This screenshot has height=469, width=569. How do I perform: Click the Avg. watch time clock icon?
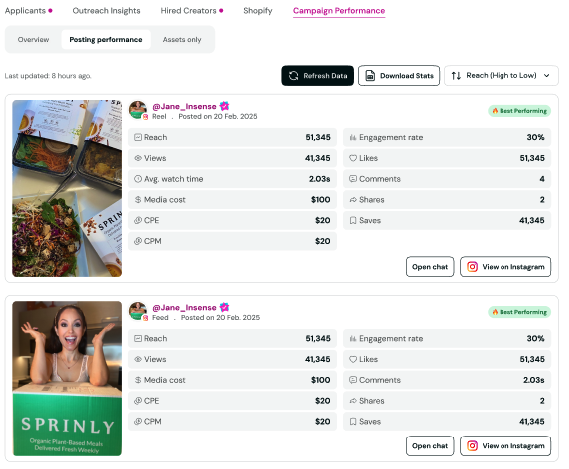click(x=138, y=179)
